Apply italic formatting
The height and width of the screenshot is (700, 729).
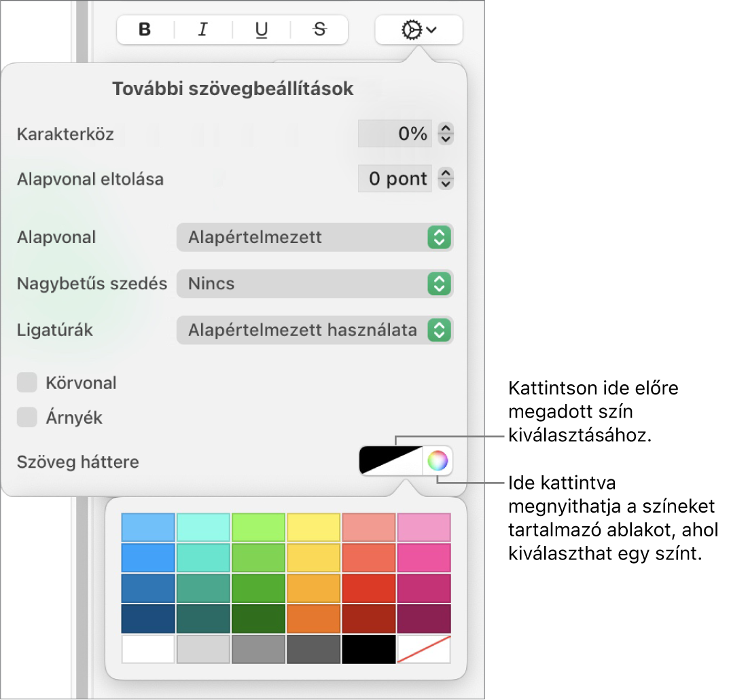click(x=202, y=30)
